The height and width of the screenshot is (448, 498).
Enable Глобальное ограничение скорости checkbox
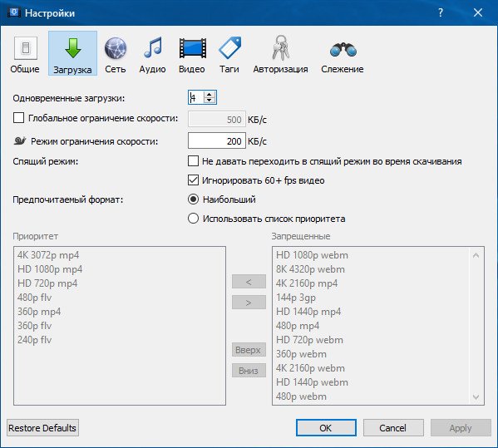[x=19, y=118]
